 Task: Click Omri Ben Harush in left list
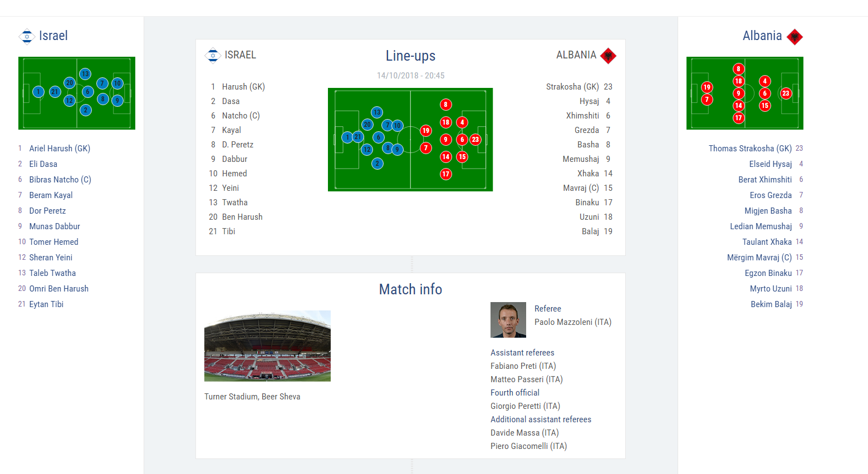click(x=59, y=289)
